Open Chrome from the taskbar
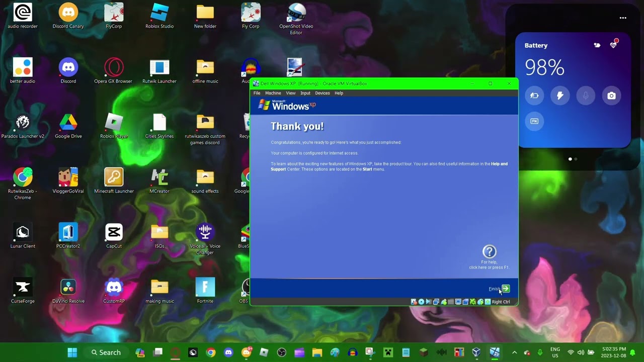 pos(211,352)
